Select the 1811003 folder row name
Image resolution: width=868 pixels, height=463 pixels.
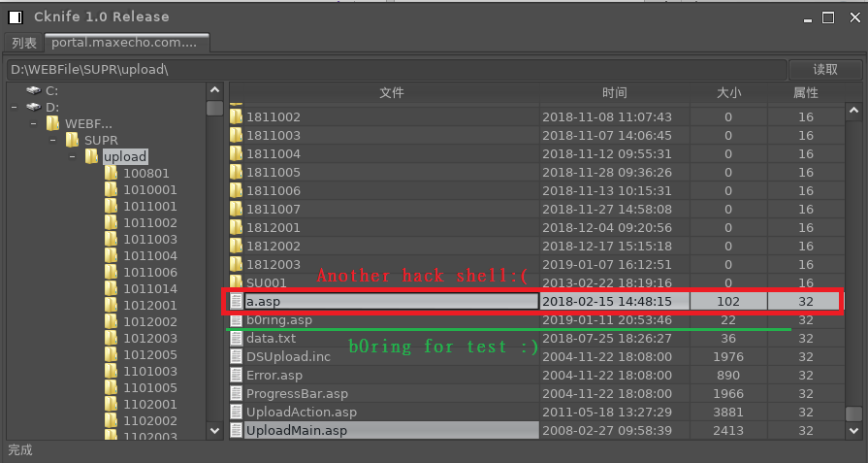pos(273,135)
